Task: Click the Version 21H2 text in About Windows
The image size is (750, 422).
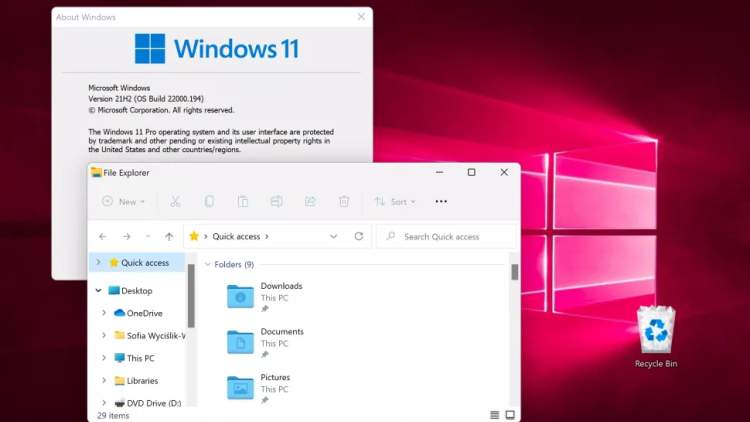Action: [x=146, y=99]
